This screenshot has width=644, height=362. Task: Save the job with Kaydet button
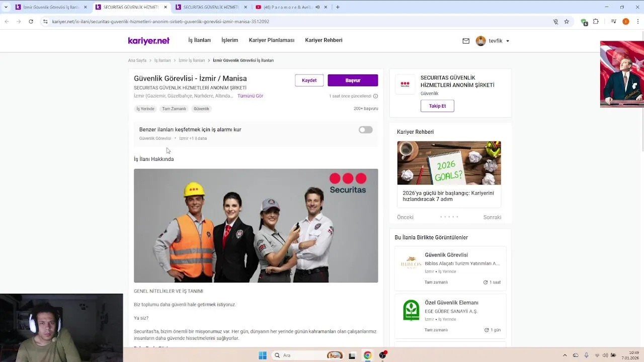[x=309, y=80]
